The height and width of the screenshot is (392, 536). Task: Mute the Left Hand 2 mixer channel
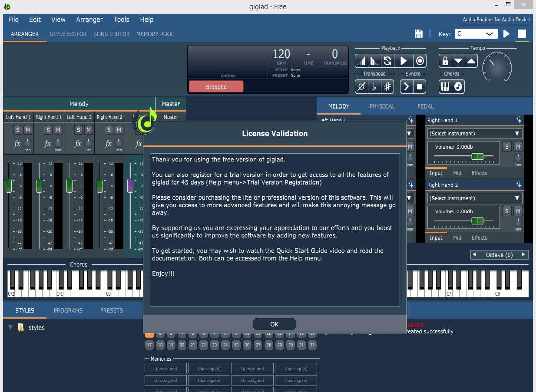point(89,130)
